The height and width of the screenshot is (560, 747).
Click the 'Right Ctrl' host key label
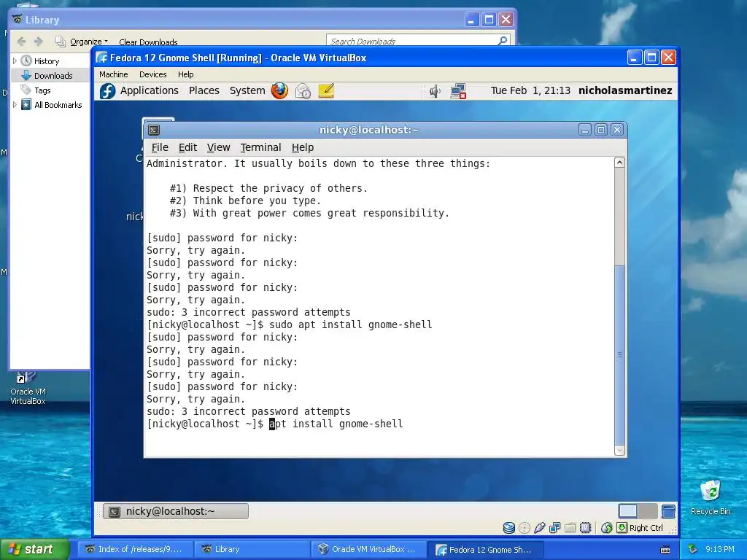coord(646,528)
